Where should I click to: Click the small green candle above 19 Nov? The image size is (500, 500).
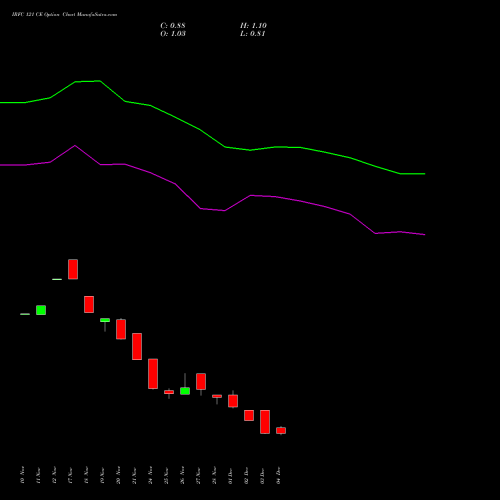point(105,320)
